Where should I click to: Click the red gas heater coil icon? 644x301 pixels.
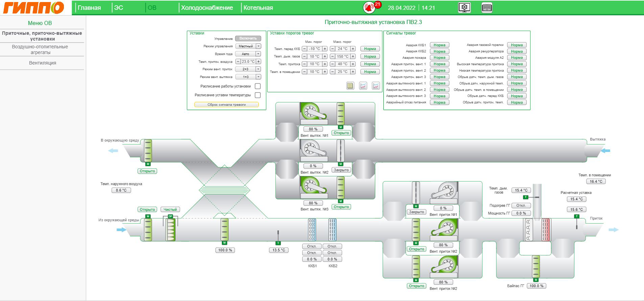546,230
